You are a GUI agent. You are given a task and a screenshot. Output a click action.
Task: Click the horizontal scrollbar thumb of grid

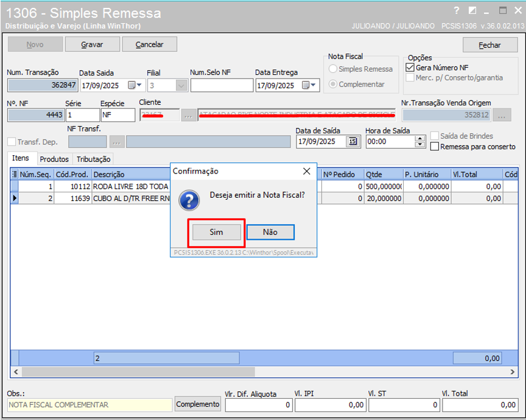point(138,372)
